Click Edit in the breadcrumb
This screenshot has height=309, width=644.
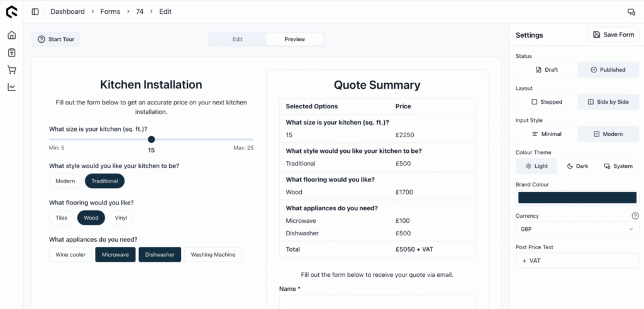click(x=165, y=11)
